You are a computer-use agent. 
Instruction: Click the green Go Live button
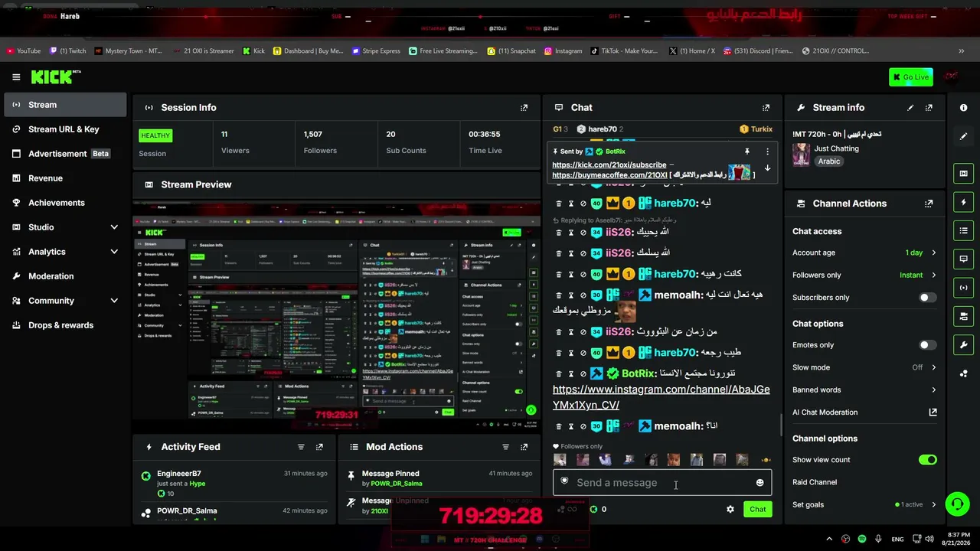click(910, 77)
